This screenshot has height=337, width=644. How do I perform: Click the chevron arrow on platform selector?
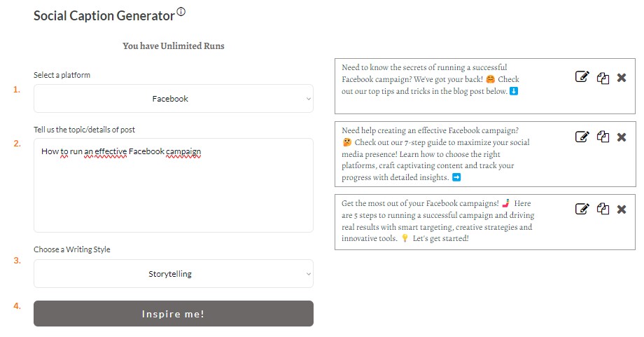pos(309,99)
